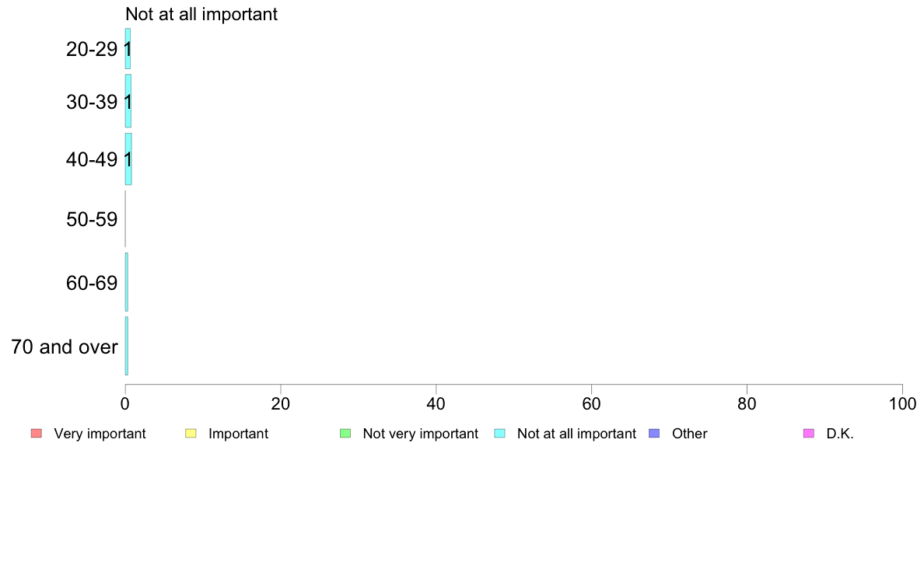Select the 30-39 age group bar

pos(128,101)
